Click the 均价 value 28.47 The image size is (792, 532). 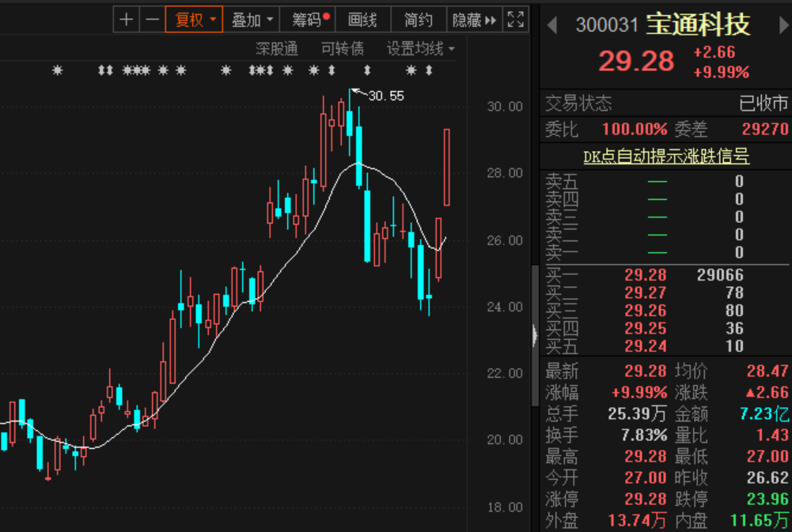pos(767,371)
